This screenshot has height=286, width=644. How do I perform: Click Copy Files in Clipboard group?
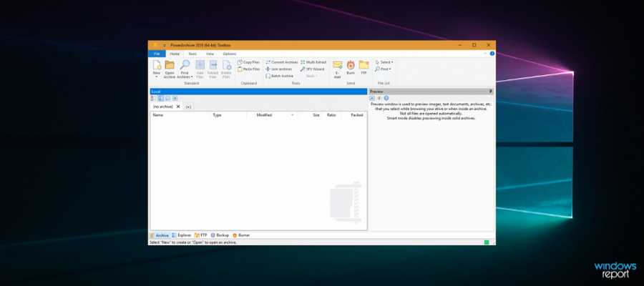(x=248, y=62)
